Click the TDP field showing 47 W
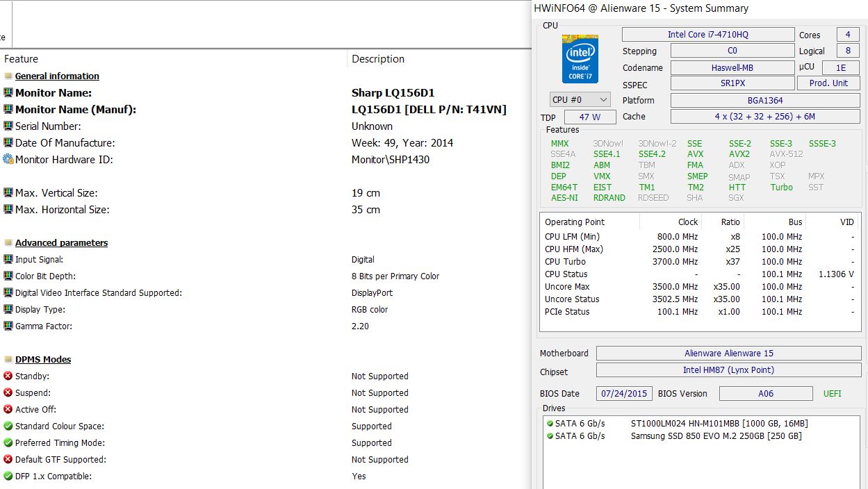The height and width of the screenshot is (489, 868). [591, 117]
